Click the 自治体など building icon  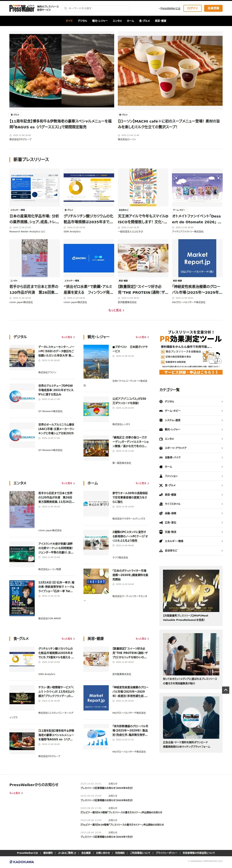click(x=161, y=550)
